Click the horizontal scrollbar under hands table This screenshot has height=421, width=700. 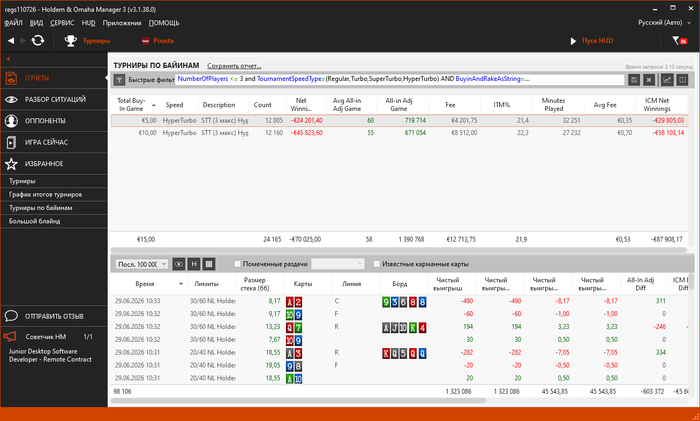coord(298,400)
